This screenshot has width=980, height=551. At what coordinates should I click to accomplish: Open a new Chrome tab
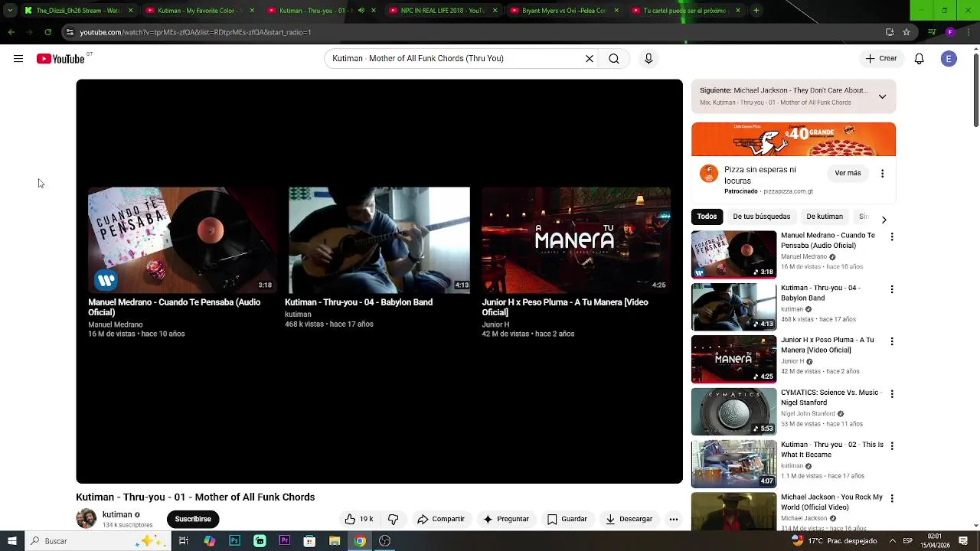(x=756, y=11)
